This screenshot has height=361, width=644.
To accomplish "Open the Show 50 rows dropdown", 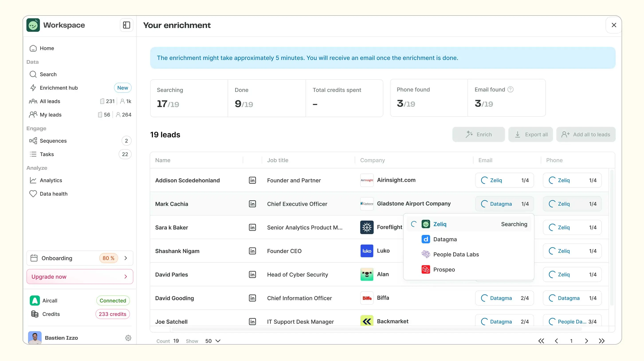I will pyautogui.click(x=213, y=341).
